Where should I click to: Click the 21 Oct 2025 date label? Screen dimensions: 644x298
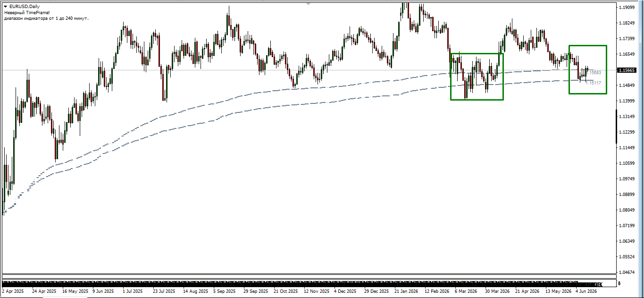coord(286,292)
